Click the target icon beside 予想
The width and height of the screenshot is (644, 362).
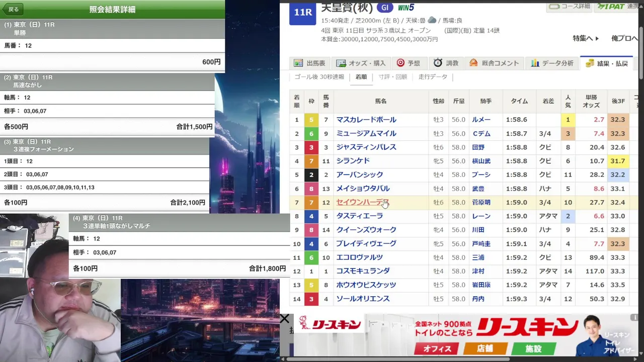(400, 63)
